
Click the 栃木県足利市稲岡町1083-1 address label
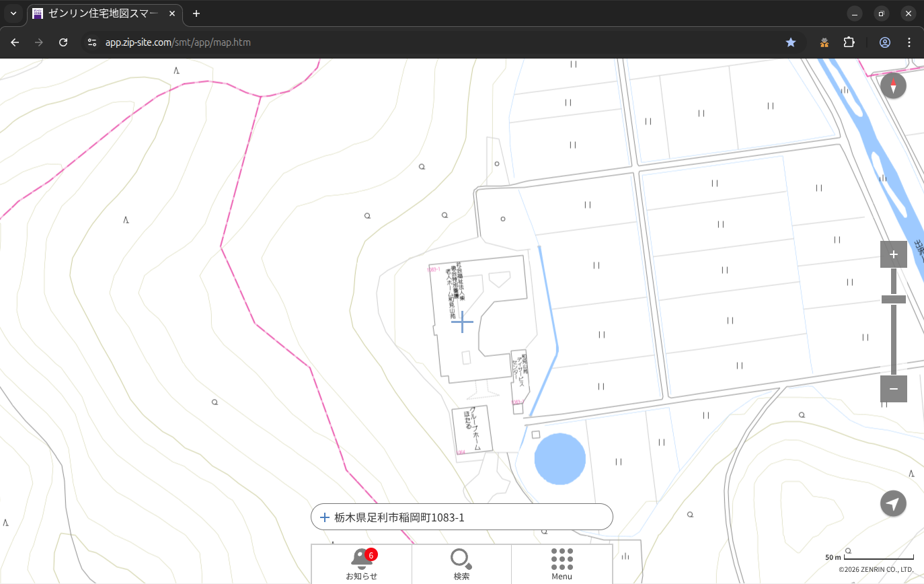pos(399,517)
